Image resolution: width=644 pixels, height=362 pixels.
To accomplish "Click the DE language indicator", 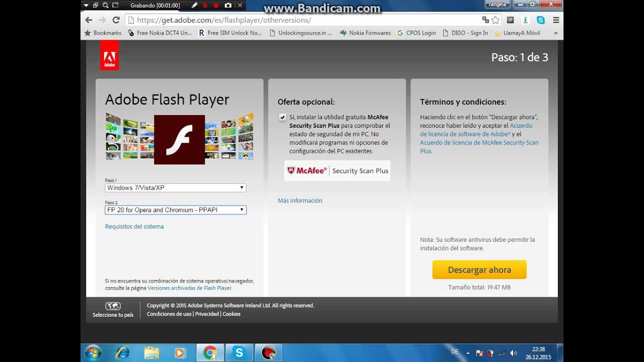I will [455, 352].
